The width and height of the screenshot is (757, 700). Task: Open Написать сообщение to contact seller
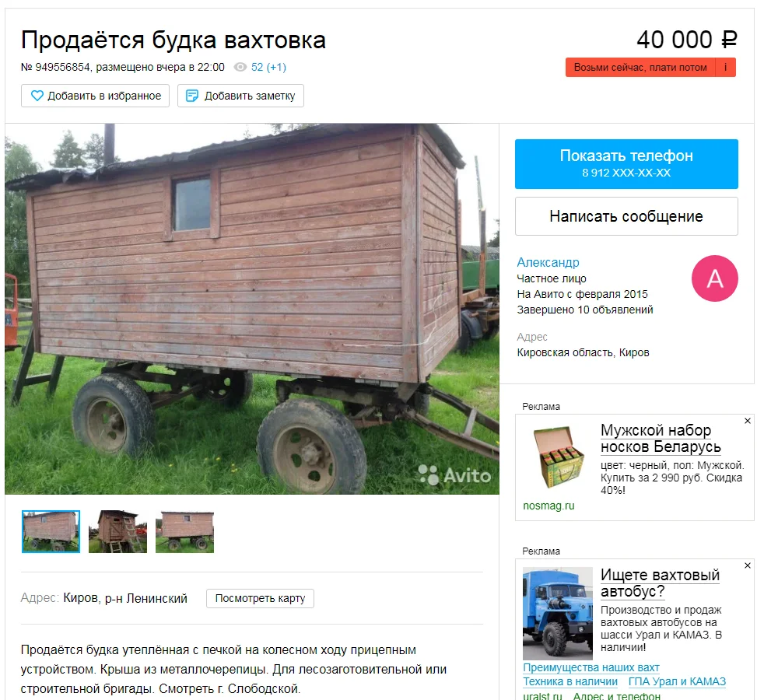[x=626, y=216]
